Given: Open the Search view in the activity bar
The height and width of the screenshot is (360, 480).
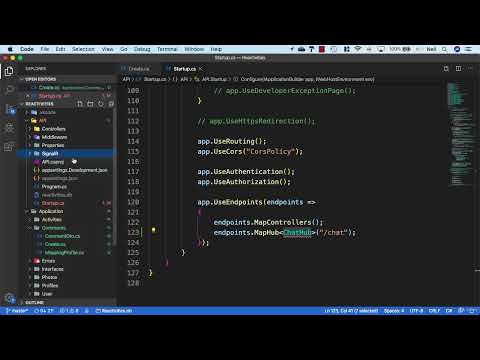Looking at the screenshot, I should click(x=9, y=90).
